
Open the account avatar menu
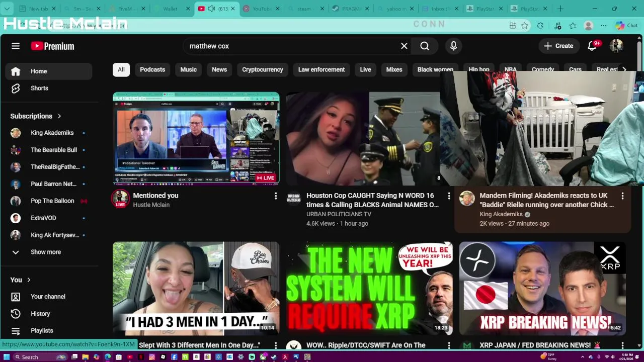click(616, 46)
